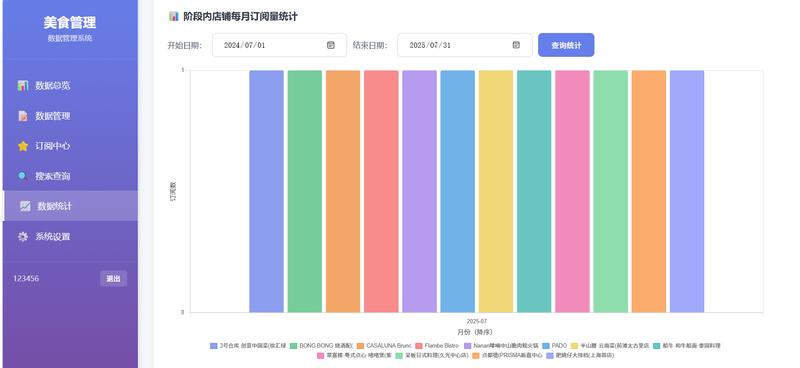
Task: Open 系统设置 in the sidebar
Action: (x=70, y=236)
